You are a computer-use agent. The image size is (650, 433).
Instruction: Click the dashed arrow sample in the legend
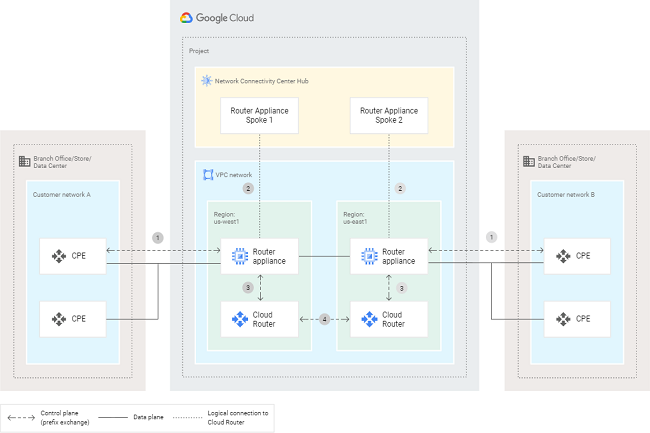click(21, 417)
